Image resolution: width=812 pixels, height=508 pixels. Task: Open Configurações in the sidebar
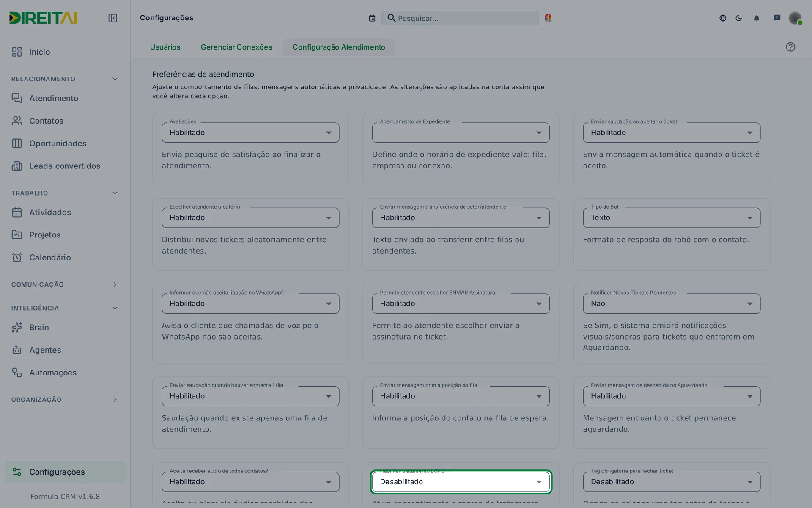coord(65,472)
